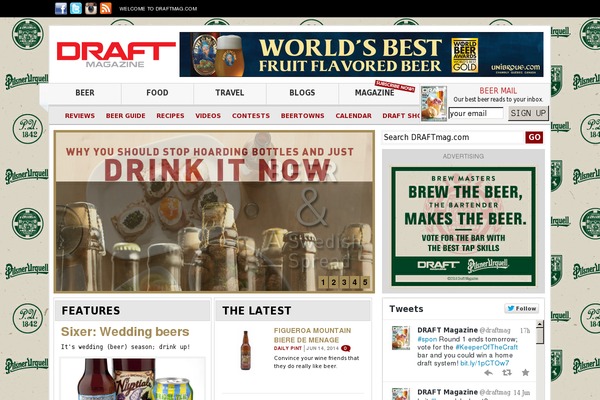Open the Instagram camera icon
Image resolution: width=600 pixels, height=400 pixels.
click(x=91, y=8)
